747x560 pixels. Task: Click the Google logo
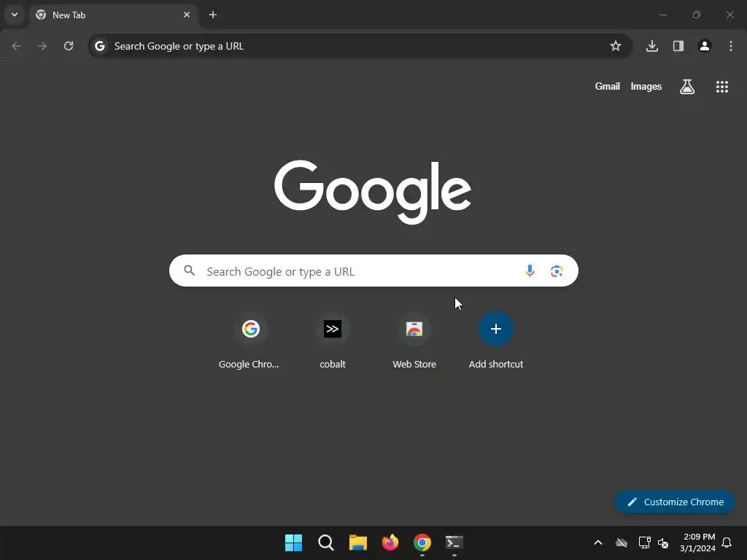(373, 192)
